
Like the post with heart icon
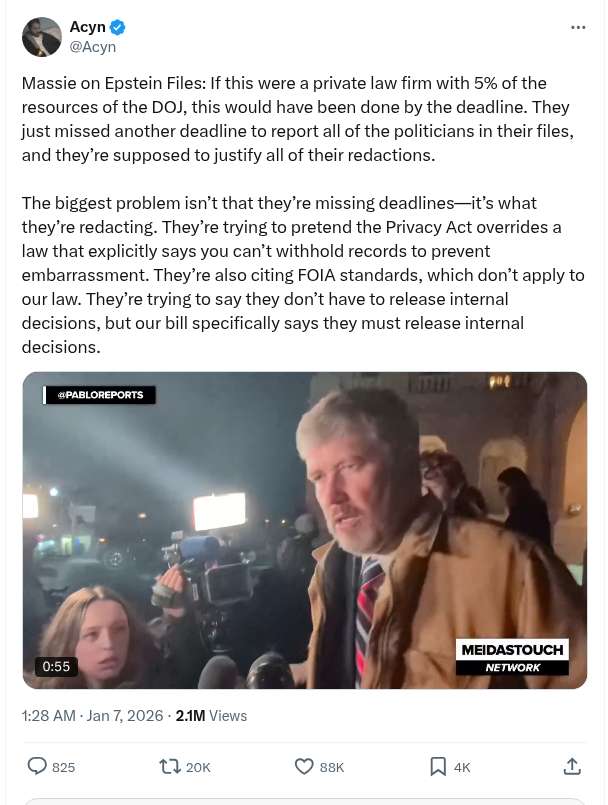point(304,766)
